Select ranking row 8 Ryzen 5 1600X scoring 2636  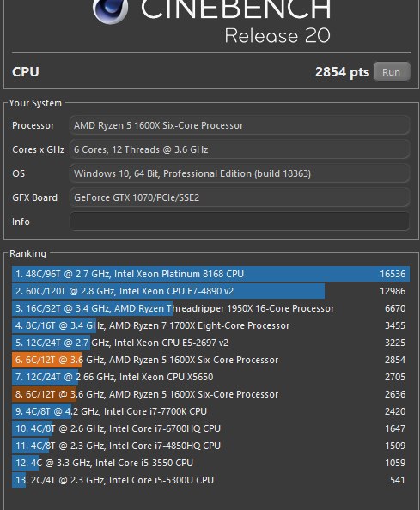click(210, 394)
